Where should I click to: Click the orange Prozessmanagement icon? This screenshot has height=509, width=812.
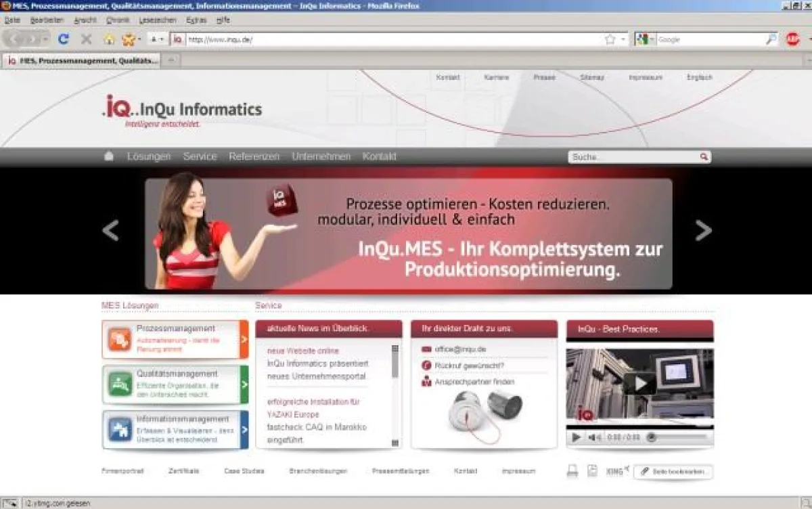coord(120,339)
